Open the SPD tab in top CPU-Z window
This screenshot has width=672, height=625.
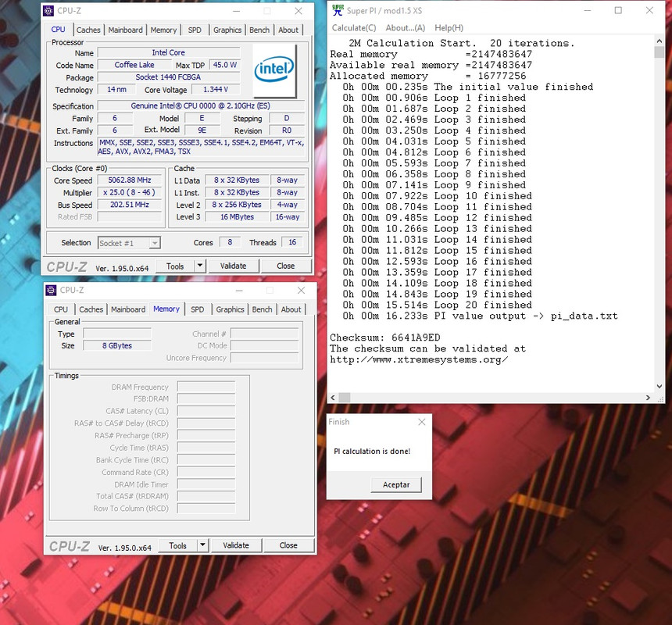coord(195,30)
